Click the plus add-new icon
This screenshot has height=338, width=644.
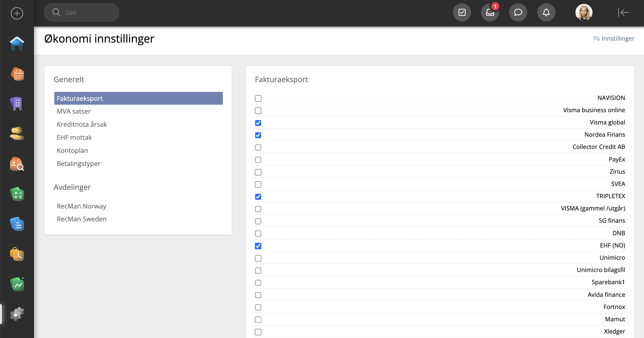click(17, 13)
